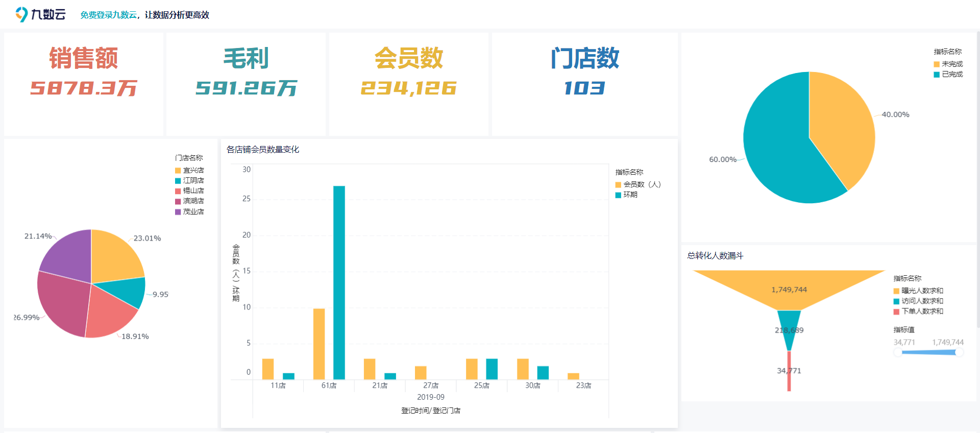Viewport: 980px width, 433px height.
Task: Toggle 曝光人数求和 in funnel legend
Action: coord(918,291)
